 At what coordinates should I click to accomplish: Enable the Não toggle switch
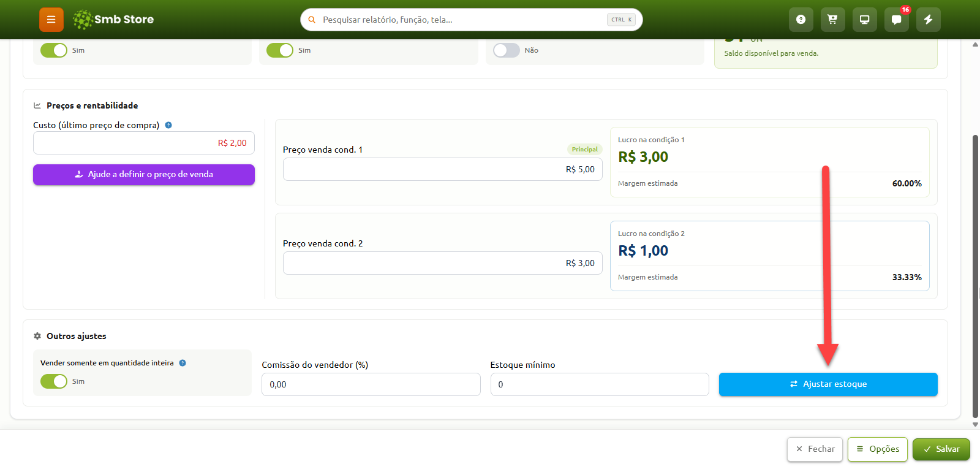coord(507,50)
